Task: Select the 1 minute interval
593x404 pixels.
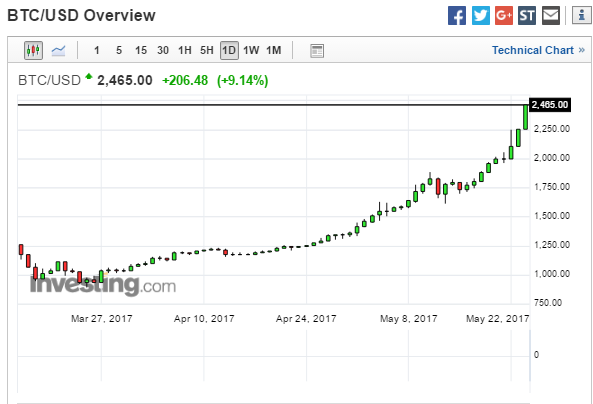Action: point(97,50)
